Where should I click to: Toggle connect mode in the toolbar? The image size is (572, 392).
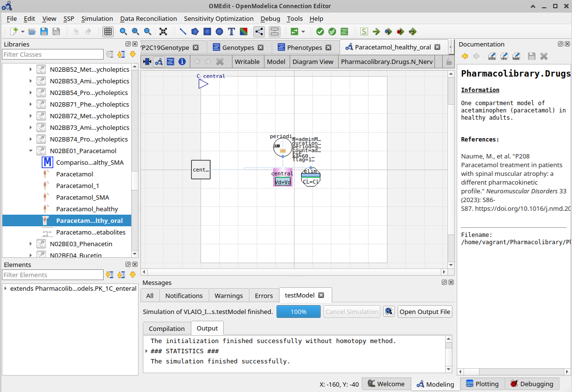coord(259,31)
